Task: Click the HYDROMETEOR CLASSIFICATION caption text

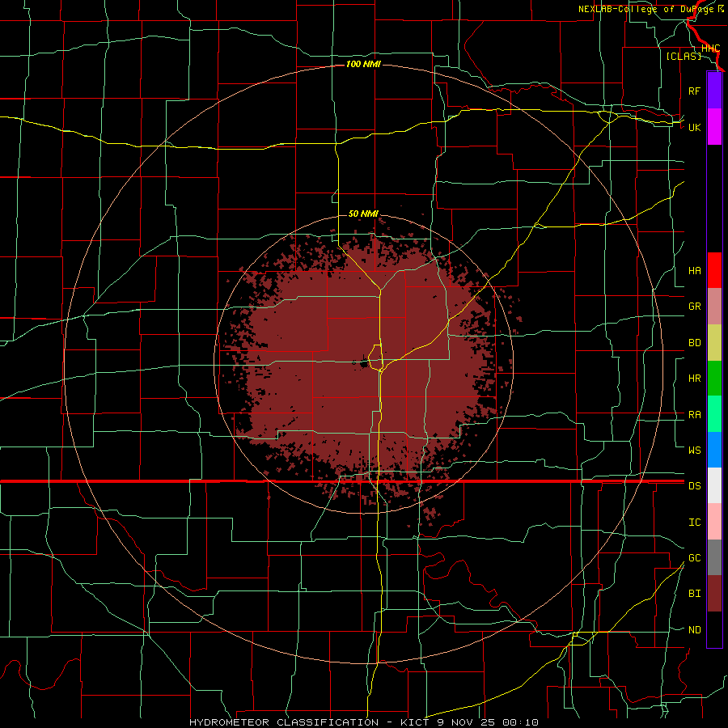Action: pyautogui.click(x=284, y=722)
